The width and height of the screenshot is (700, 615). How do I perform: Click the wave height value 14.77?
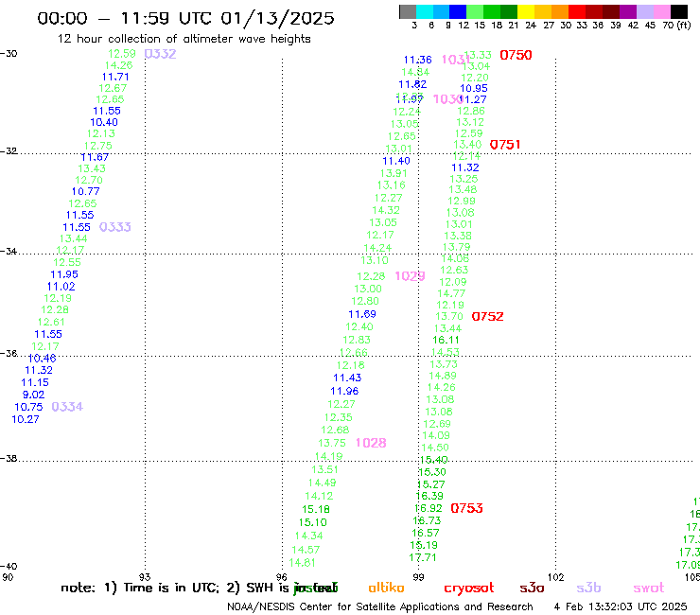(451, 293)
